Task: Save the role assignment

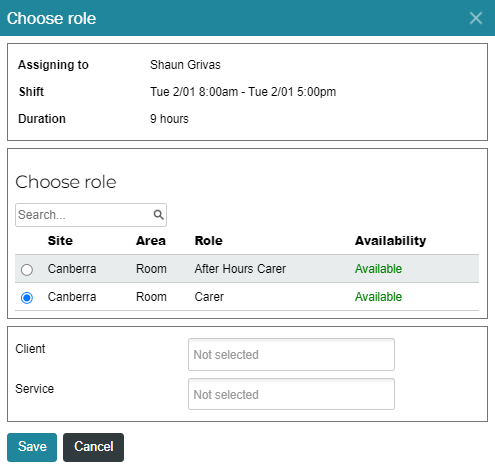Action: pos(32,447)
